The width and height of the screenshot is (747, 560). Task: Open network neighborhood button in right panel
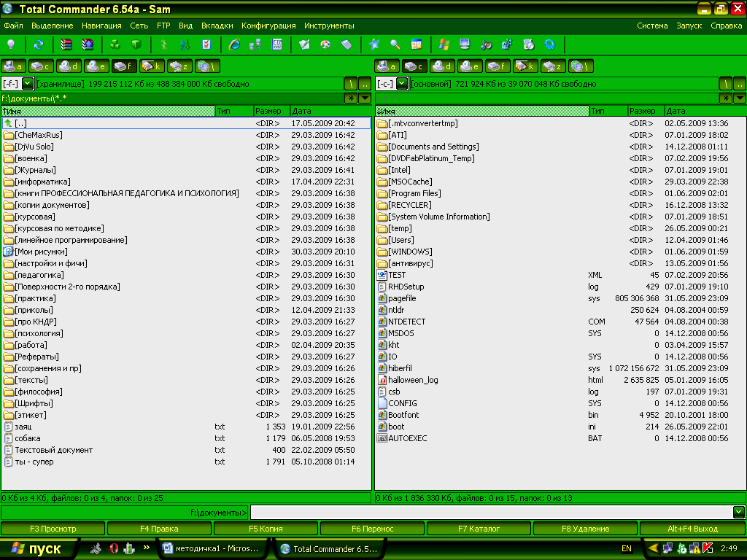tap(581, 66)
